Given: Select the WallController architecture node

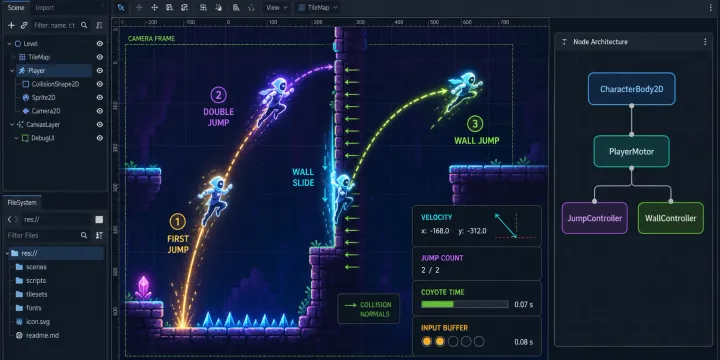Looking at the screenshot, I should [x=670, y=218].
